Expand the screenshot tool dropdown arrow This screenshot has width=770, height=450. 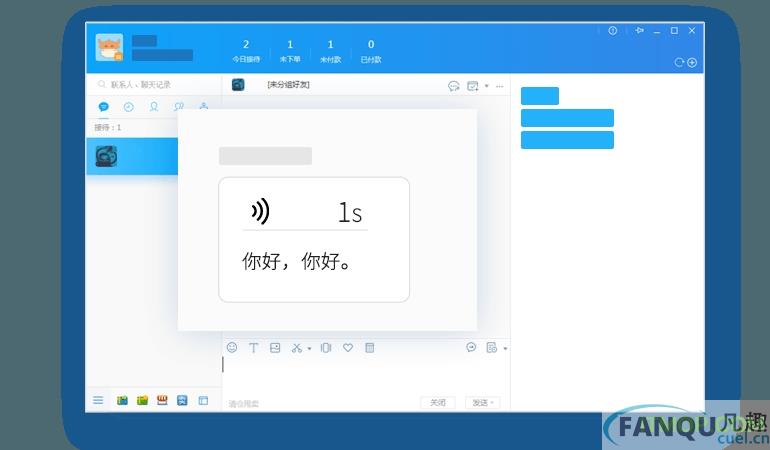(x=309, y=349)
